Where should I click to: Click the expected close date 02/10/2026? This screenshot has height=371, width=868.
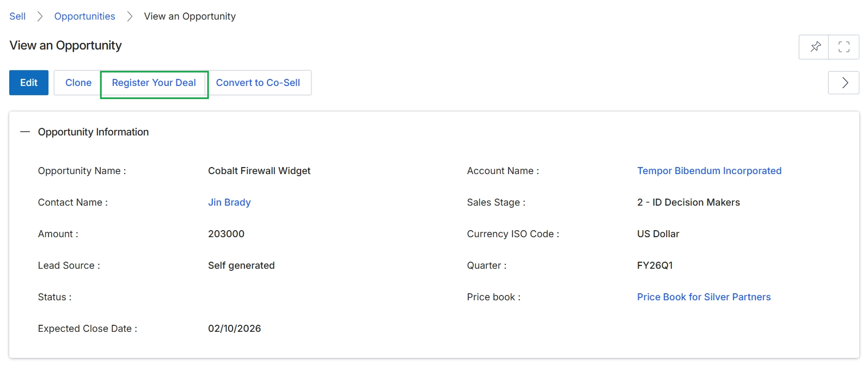pos(235,329)
